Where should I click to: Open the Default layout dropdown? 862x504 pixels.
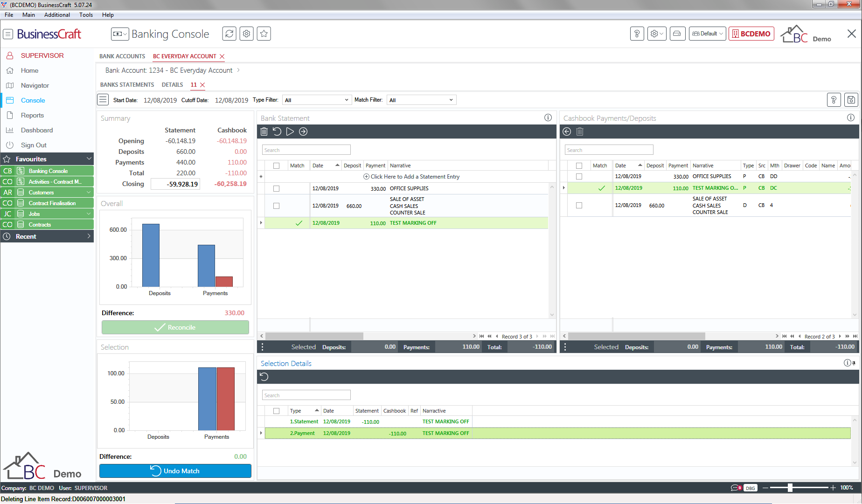[708, 34]
